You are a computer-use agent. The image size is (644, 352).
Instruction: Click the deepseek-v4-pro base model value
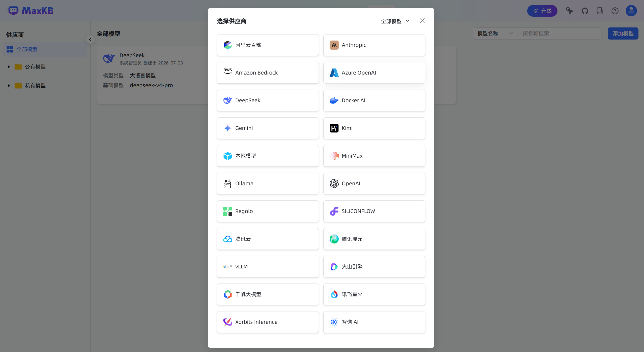[151, 85]
